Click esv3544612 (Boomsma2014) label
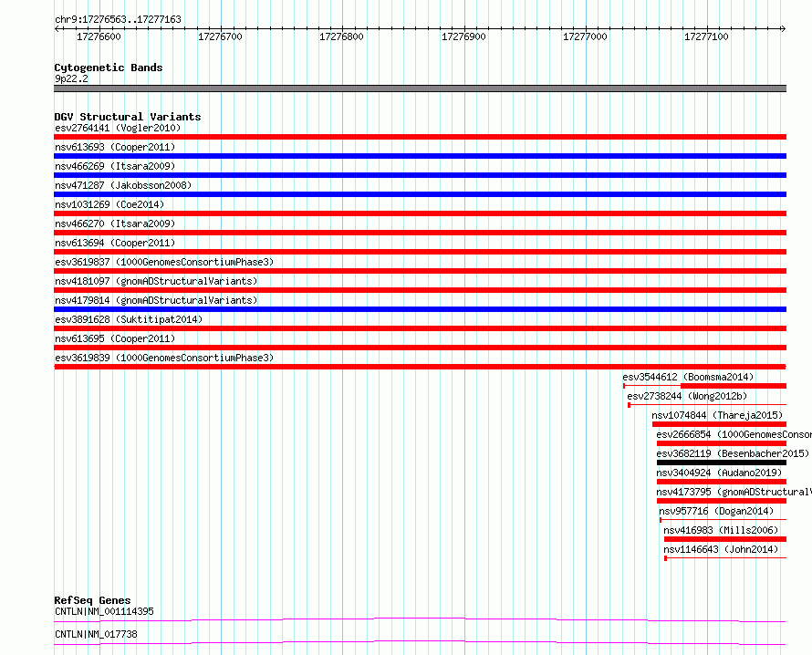Screen dimensions: 812x655 pos(688,377)
